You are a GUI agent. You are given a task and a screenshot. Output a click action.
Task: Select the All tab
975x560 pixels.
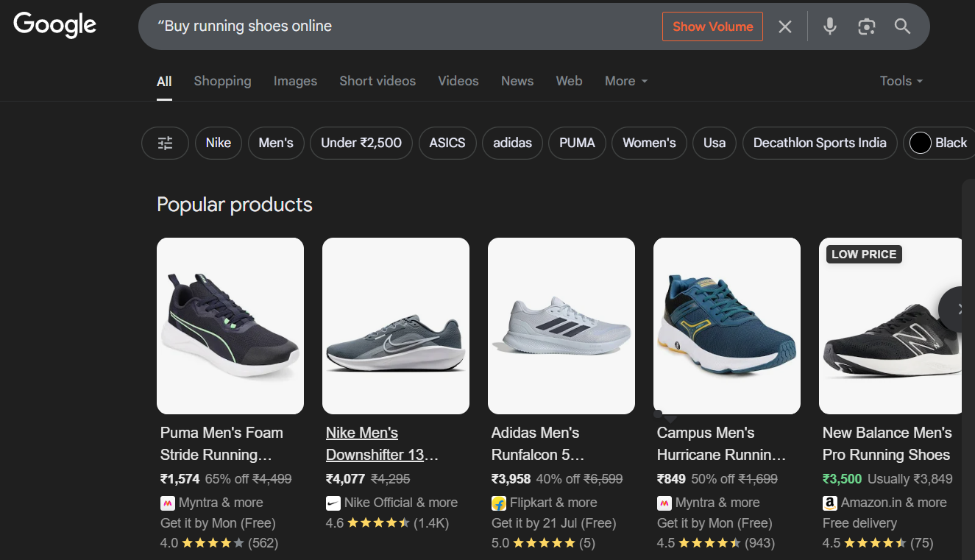click(164, 81)
